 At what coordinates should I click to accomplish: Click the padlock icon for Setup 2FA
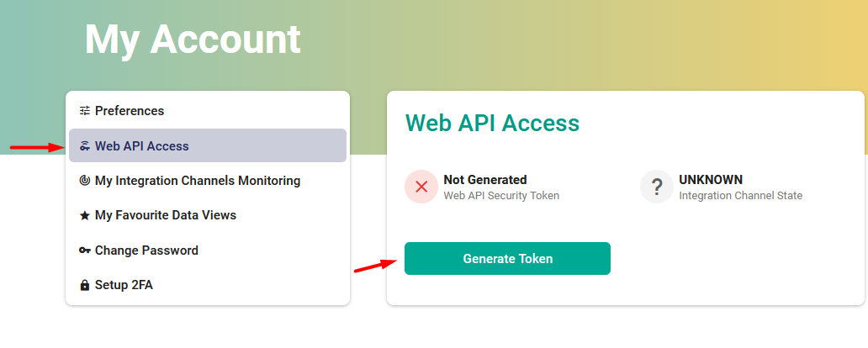pyautogui.click(x=84, y=286)
